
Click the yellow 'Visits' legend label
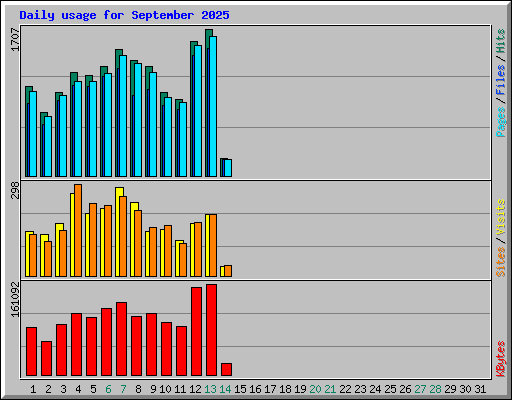click(x=500, y=217)
